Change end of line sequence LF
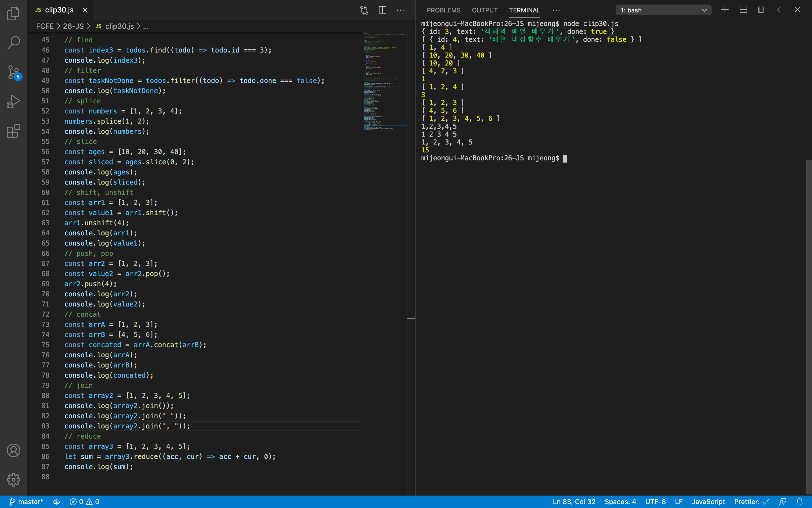Image resolution: width=812 pixels, height=508 pixels. pyautogui.click(x=678, y=502)
